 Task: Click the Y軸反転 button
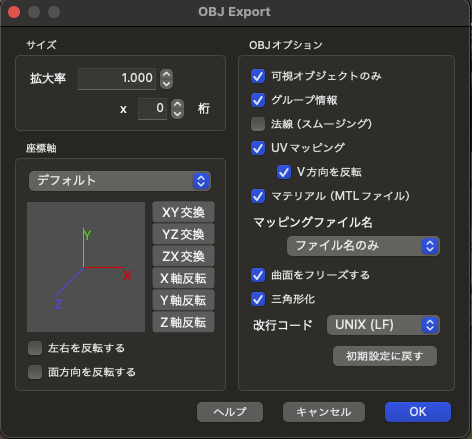point(183,300)
